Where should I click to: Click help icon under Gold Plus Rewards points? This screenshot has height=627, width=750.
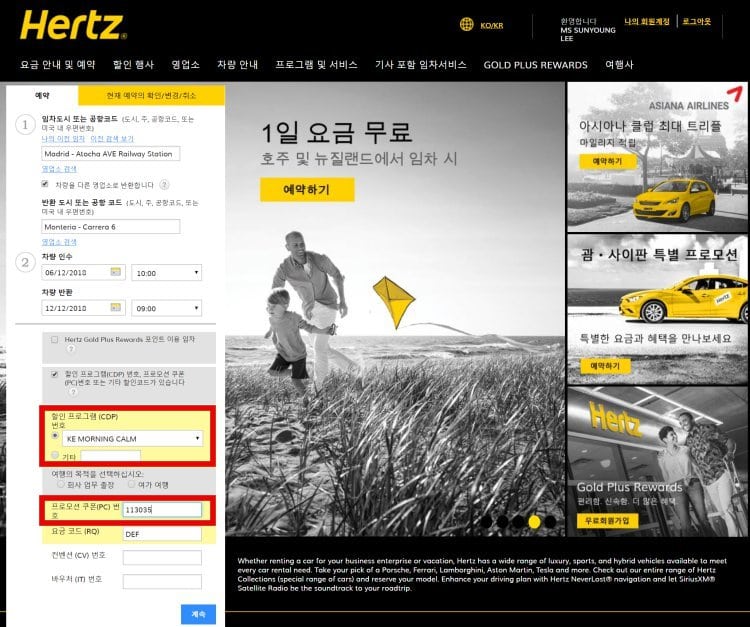pyautogui.click(x=71, y=349)
